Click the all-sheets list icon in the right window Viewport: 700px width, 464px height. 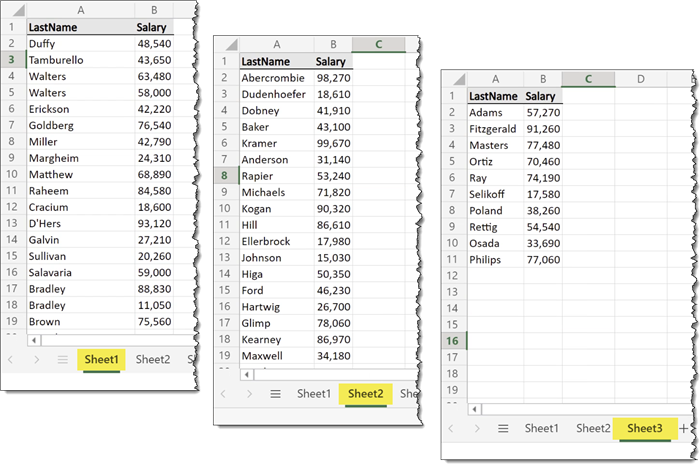[503, 428]
